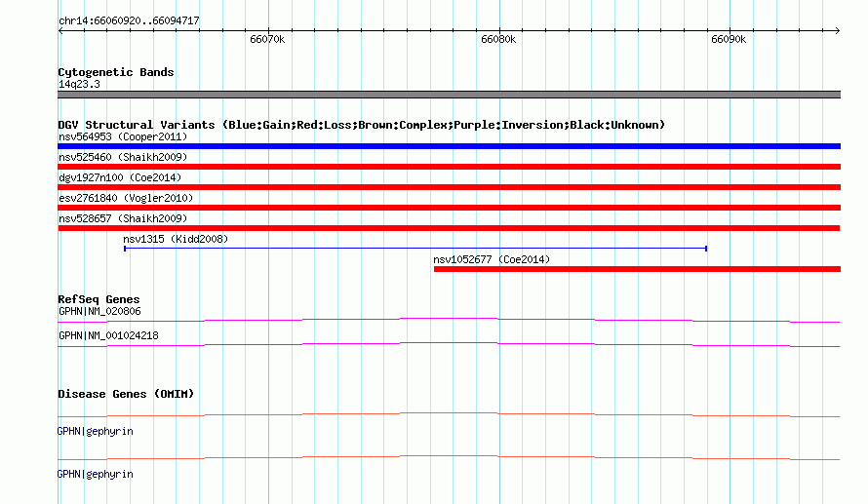This screenshot has height=504, width=868.
Task: Click the red loss bar for nsv528657
Action: pos(449,228)
